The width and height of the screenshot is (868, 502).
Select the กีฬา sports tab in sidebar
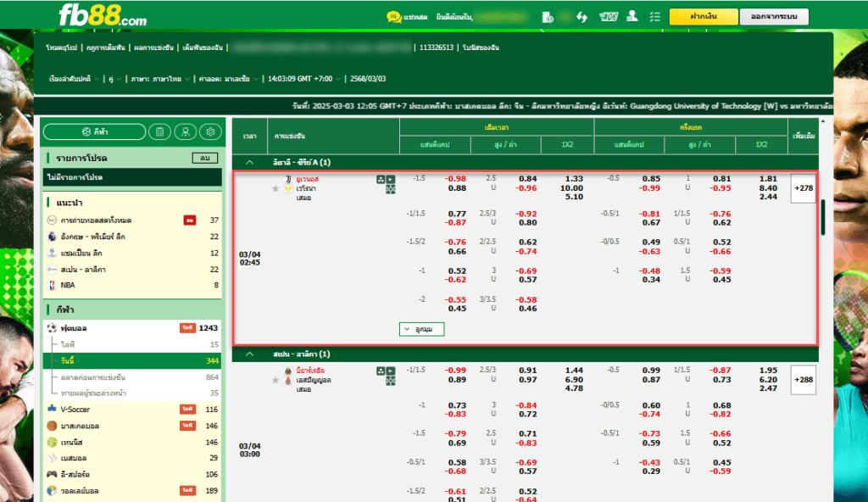coord(95,132)
